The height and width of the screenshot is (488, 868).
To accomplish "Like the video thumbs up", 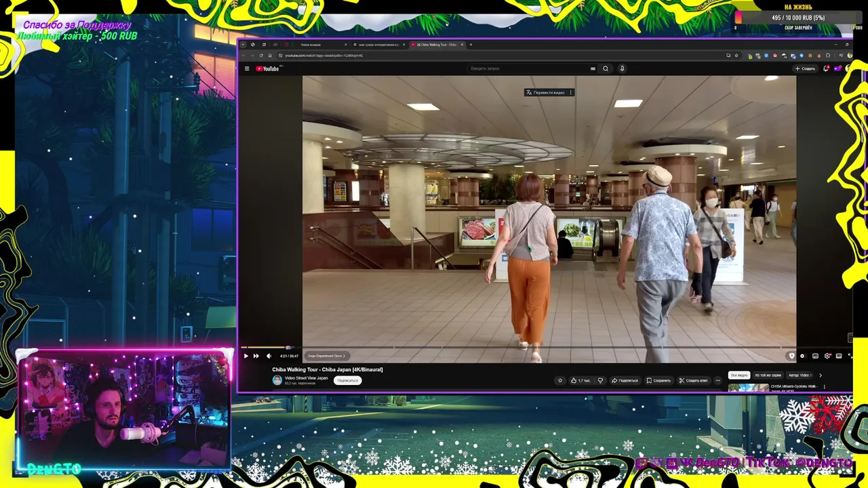I will point(580,380).
